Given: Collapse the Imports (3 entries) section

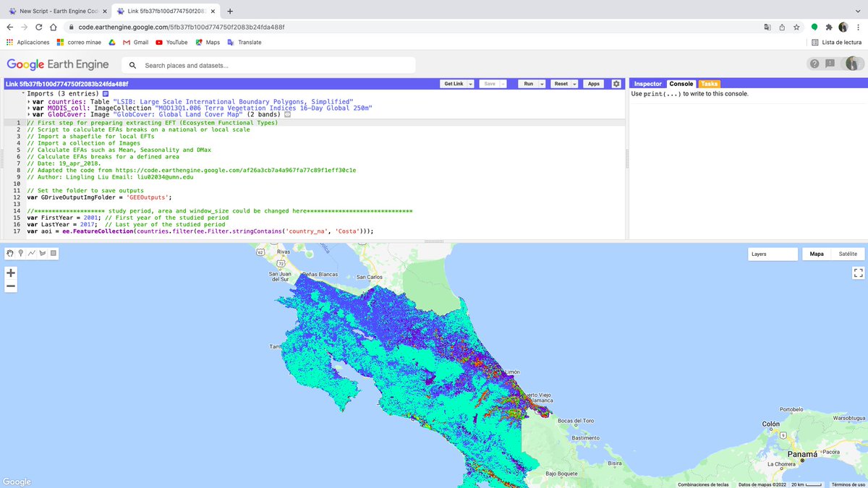Looking at the screenshot, I should coord(24,94).
